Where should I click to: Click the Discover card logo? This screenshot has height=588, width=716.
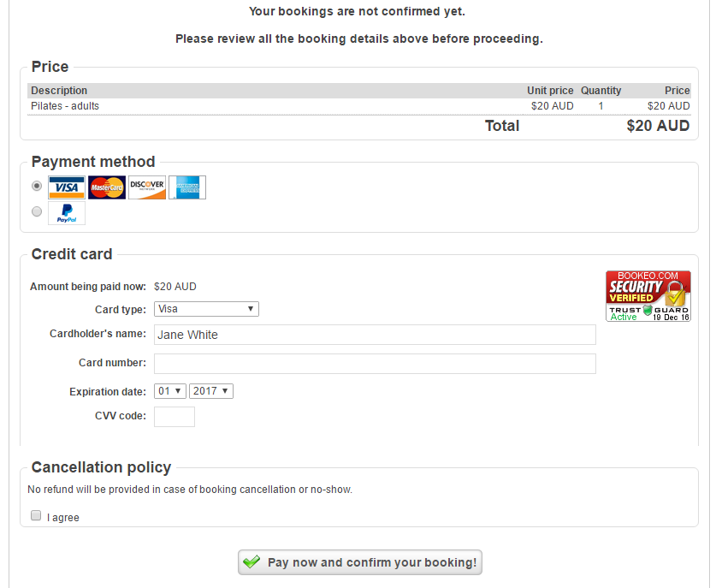[x=146, y=187]
